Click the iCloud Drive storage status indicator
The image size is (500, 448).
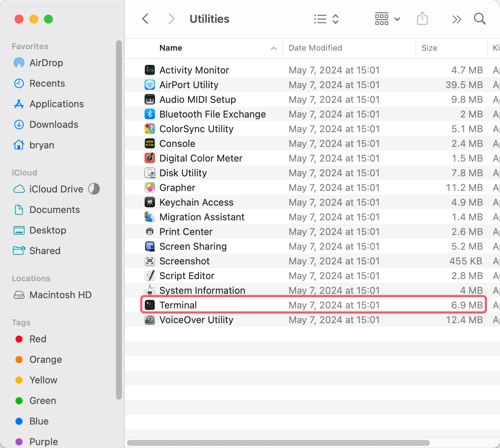point(94,189)
